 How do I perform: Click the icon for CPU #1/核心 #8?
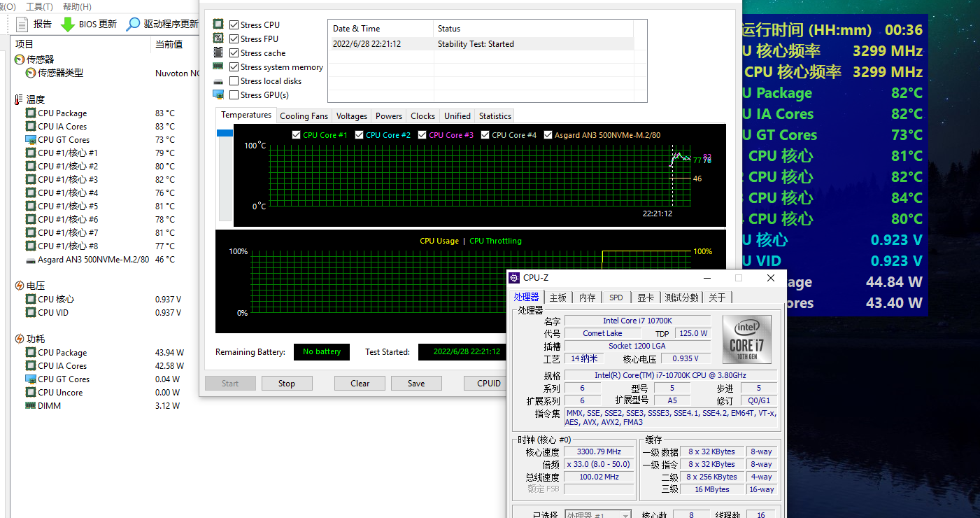pos(31,246)
